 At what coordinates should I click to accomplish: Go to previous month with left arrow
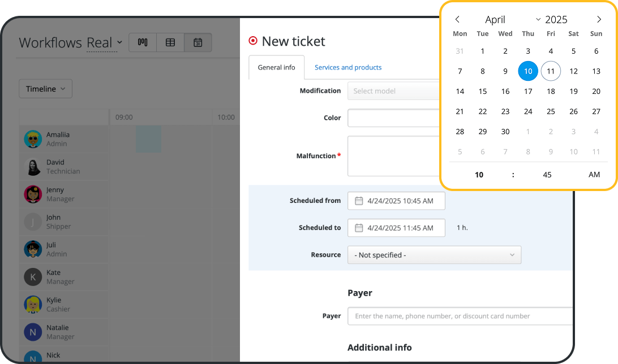tap(457, 19)
